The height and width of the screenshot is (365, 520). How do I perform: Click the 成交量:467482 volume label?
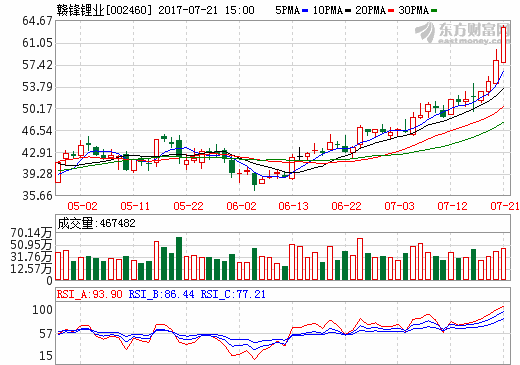97,223
